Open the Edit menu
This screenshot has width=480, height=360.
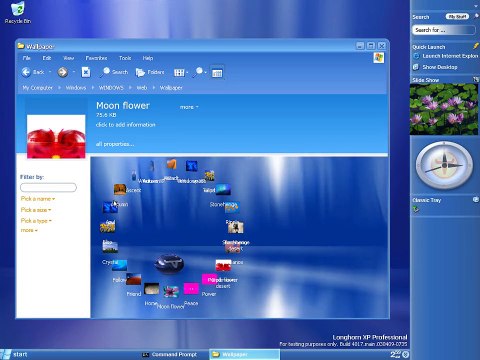(x=47, y=58)
